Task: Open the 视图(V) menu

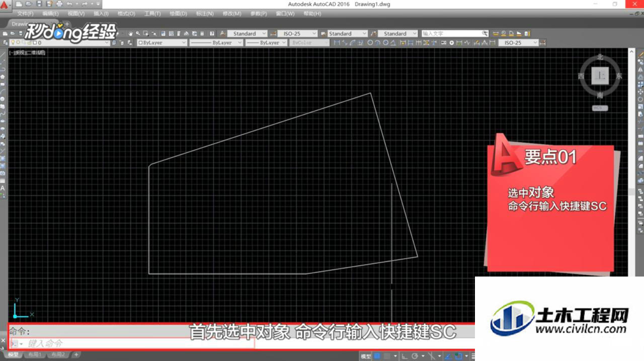Action: pos(76,14)
